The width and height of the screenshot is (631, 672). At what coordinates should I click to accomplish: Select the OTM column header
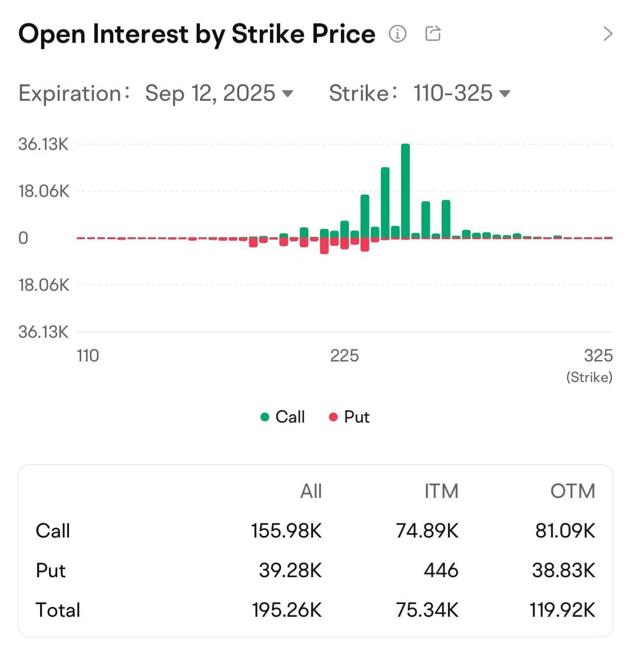pos(572,491)
